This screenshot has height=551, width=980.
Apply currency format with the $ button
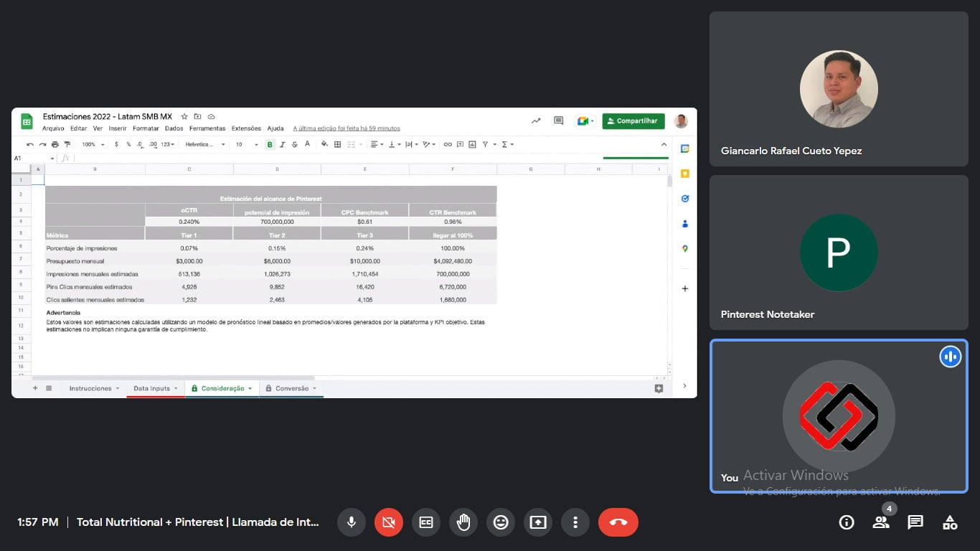point(116,144)
